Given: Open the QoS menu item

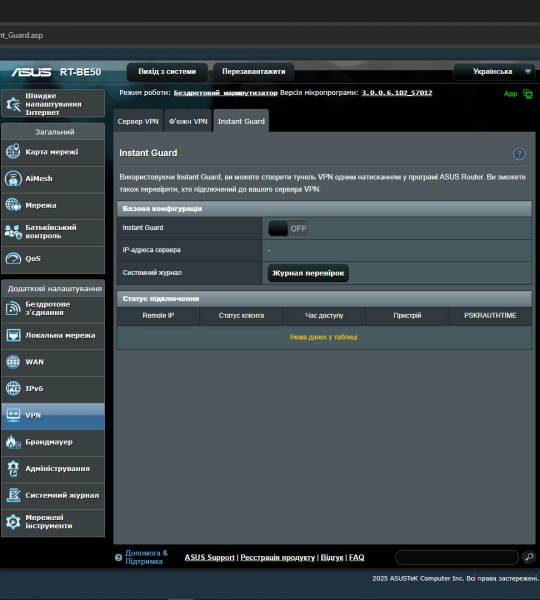Looking at the screenshot, I should click(53, 259).
